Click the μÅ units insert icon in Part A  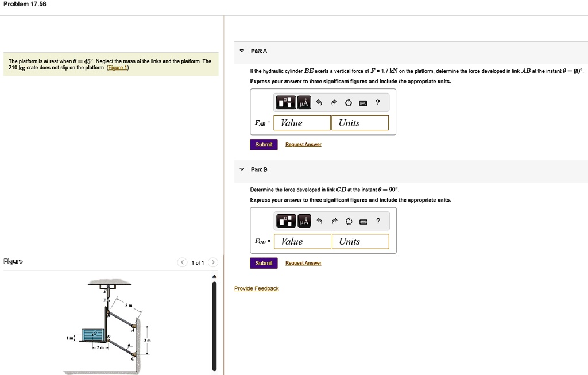pyautogui.click(x=304, y=102)
